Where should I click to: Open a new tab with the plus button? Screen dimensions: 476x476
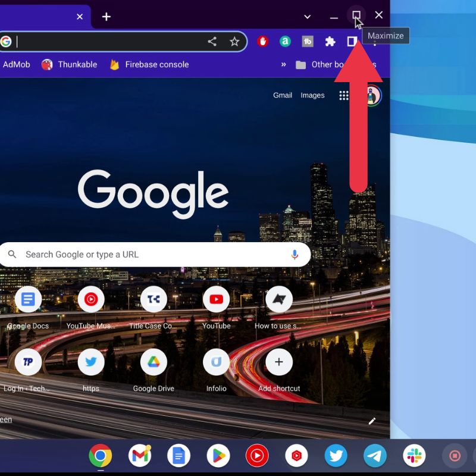(x=107, y=17)
